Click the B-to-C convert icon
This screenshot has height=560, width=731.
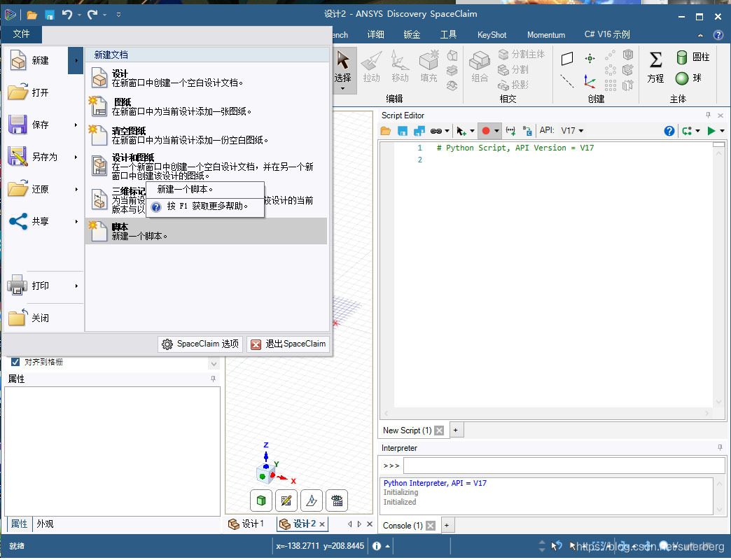point(527,131)
